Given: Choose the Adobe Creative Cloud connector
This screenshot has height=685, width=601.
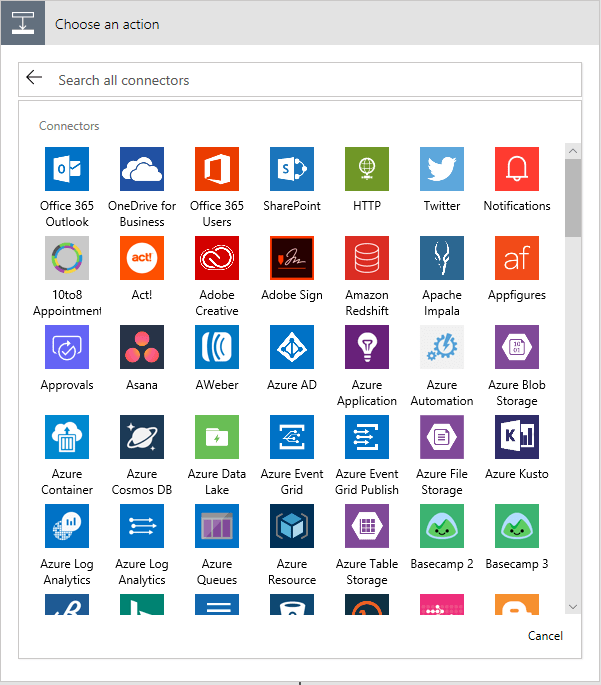Looking at the screenshot, I should pos(217,258).
